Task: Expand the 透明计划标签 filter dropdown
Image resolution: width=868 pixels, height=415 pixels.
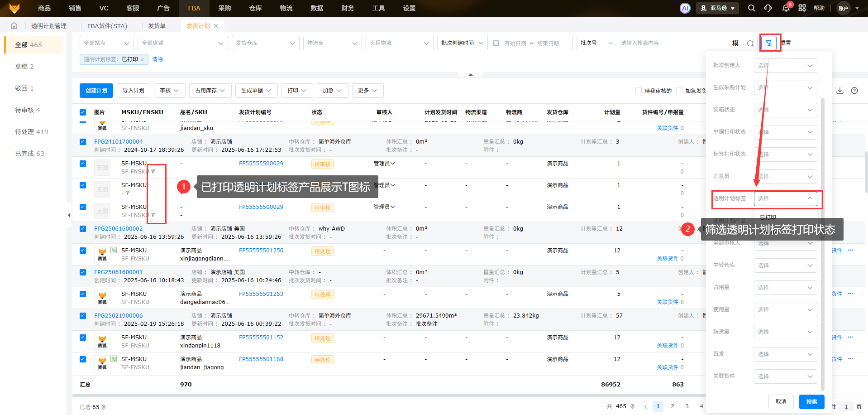Action: [x=785, y=198]
